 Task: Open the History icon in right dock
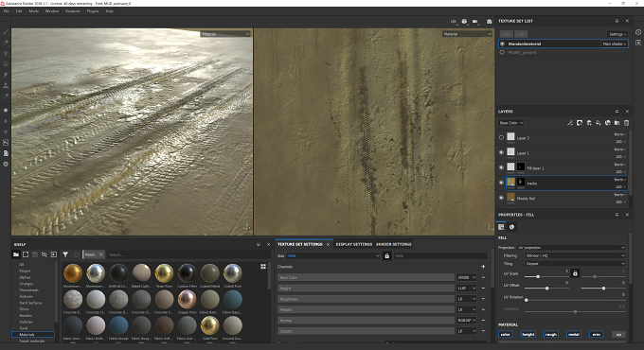click(638, 32)
